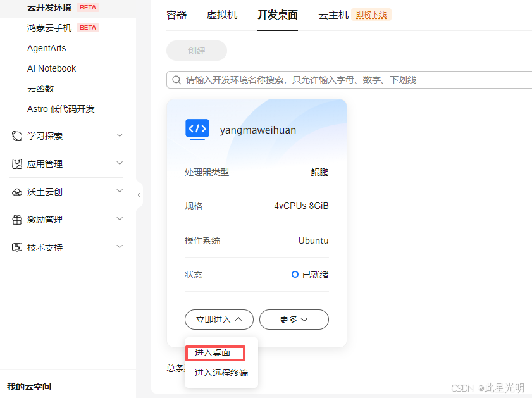The image size is (532, 398).
Task: Click the 创建 button
Action: tap(197, 51)
